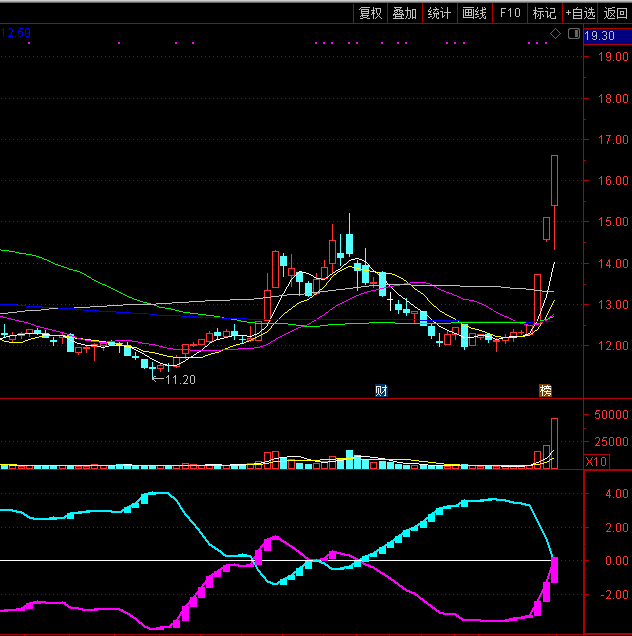Click the 14.00 price axis label

[613, 264]
